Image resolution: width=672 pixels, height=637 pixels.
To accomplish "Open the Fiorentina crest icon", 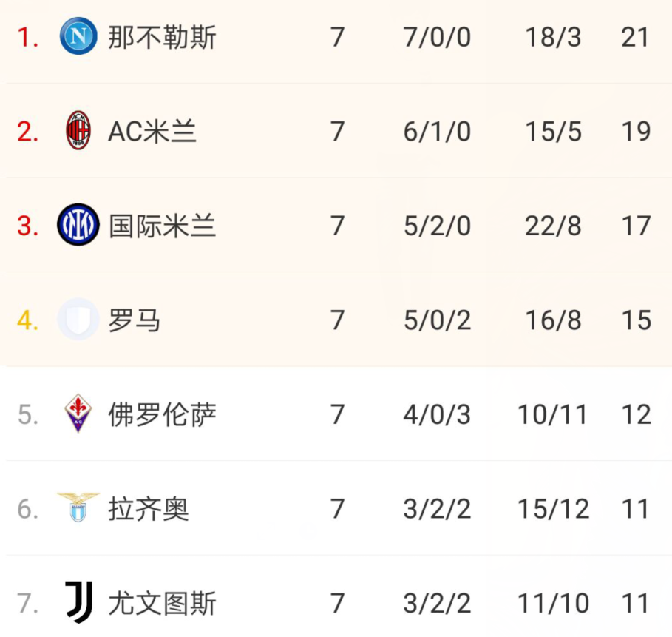I will 78,414.
